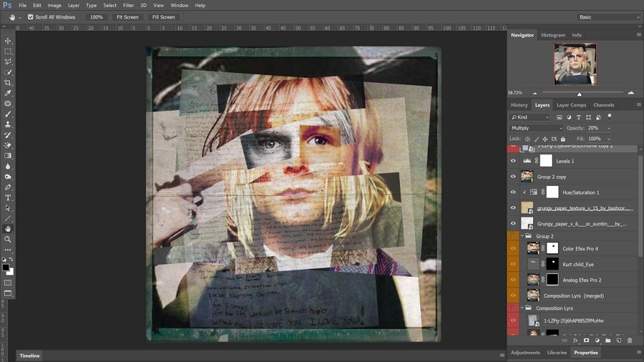
Task: Select the Gradient tool
Action: click(8, 156)
